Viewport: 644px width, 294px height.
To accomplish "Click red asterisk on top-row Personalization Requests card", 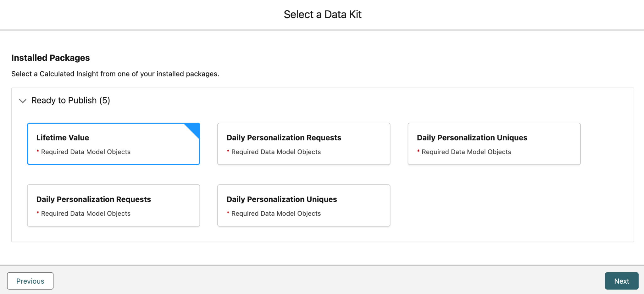I will 228,151.
